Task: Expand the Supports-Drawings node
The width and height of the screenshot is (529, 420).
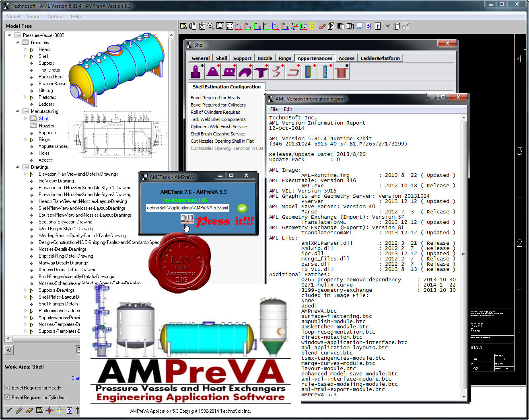Action: [25, 290]
